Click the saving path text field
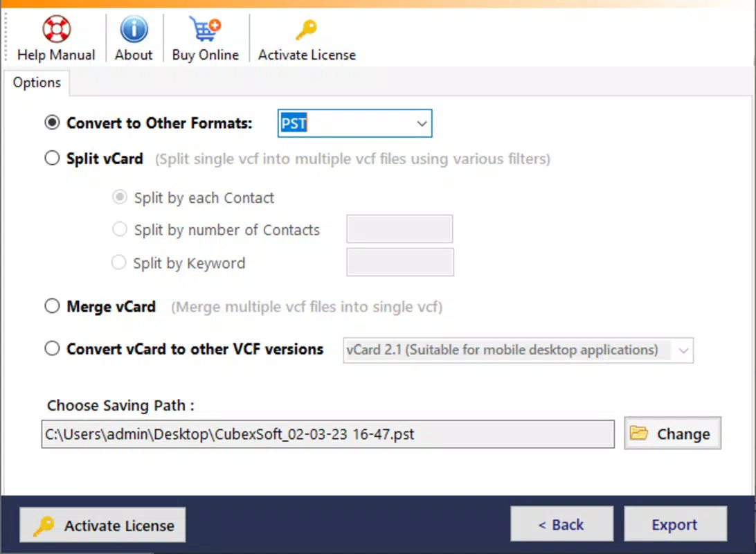 328,434
